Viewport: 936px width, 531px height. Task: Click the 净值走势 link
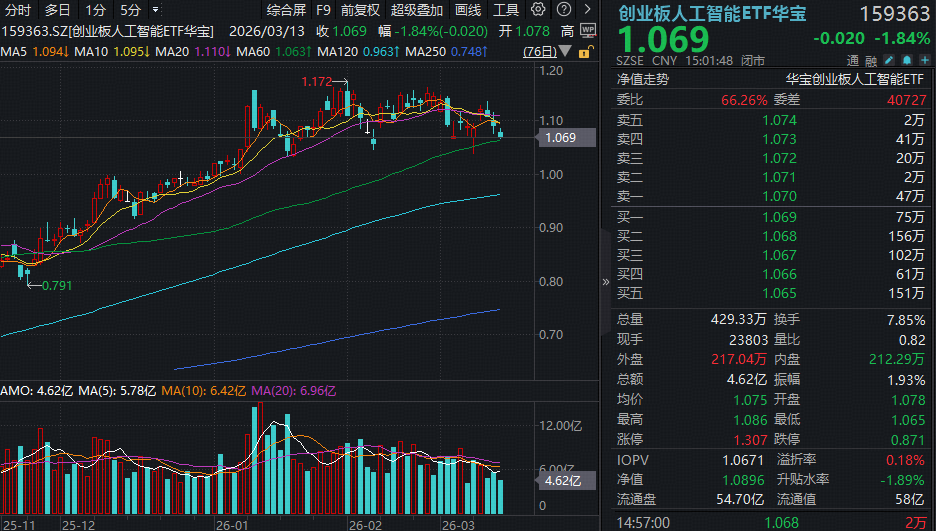pyautogui.click(x=643, y=78)
